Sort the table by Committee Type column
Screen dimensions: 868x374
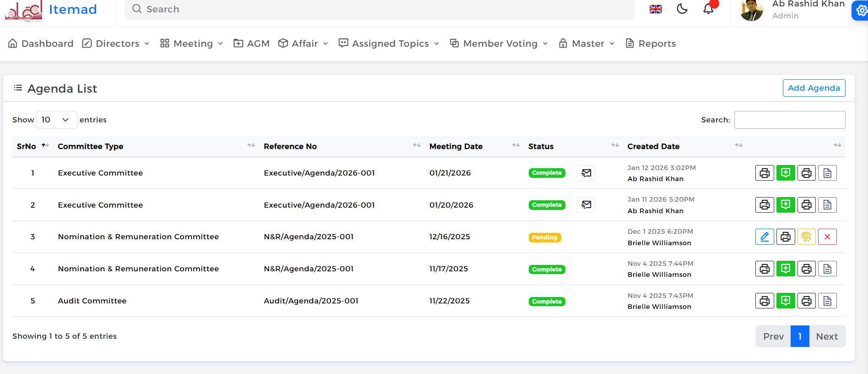91,146
